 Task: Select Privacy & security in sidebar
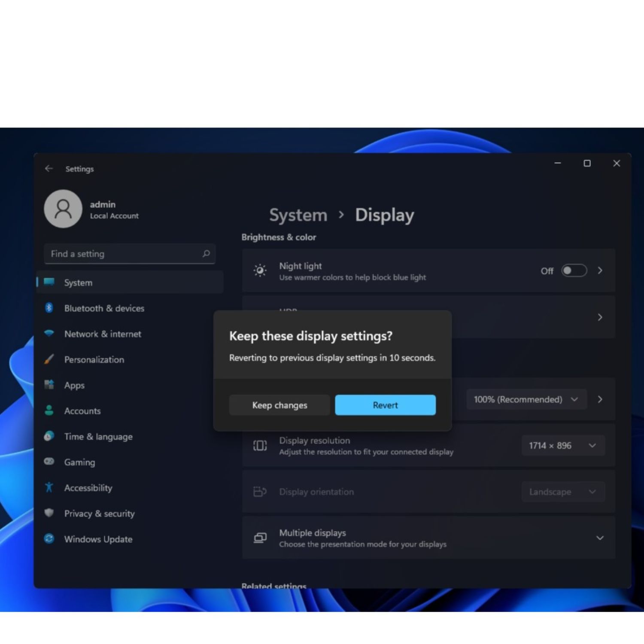coord(99,514)
